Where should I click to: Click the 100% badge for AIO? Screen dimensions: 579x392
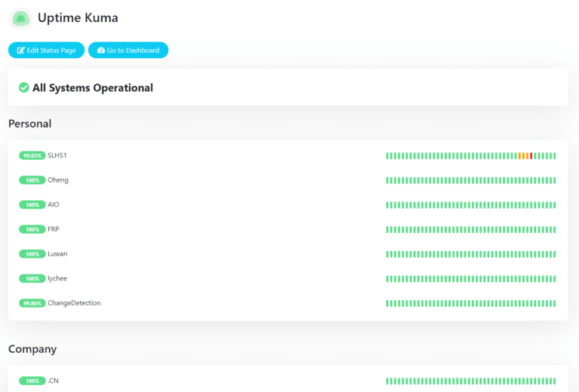coord(32,204)
